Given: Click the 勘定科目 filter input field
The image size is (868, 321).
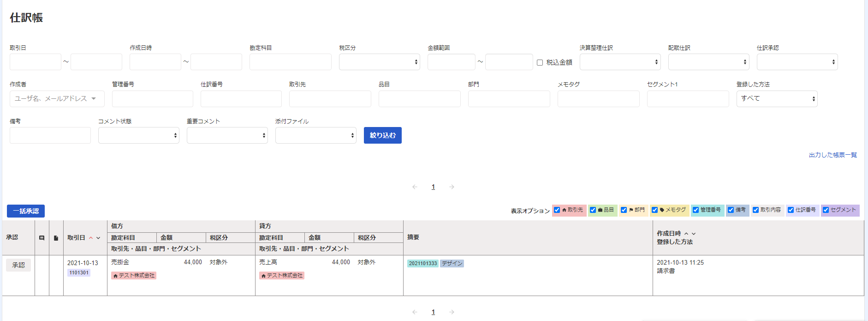Looking at the screenshot, I should pos(290,62).
